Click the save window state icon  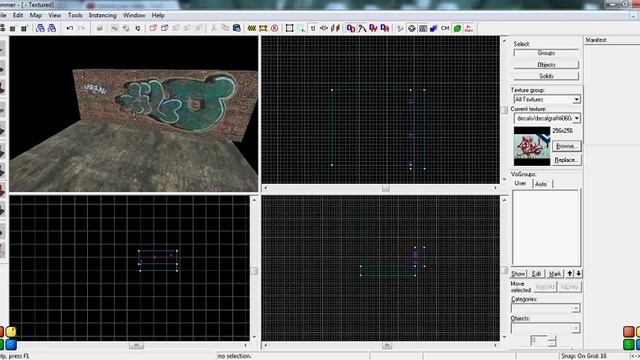point(52,28)
